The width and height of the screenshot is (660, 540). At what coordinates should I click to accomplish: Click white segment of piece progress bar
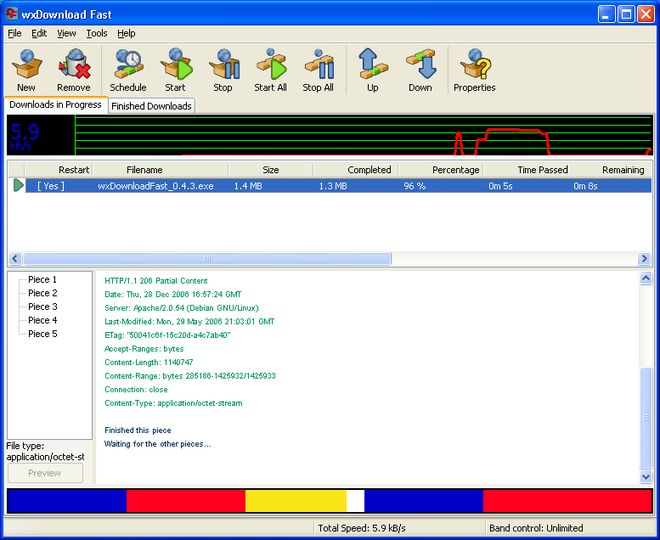355,500
